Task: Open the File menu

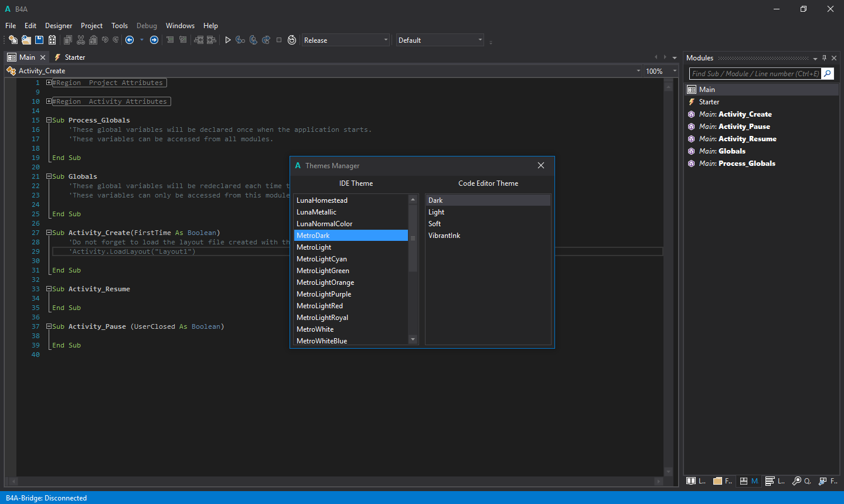Action: pos(11,26)
